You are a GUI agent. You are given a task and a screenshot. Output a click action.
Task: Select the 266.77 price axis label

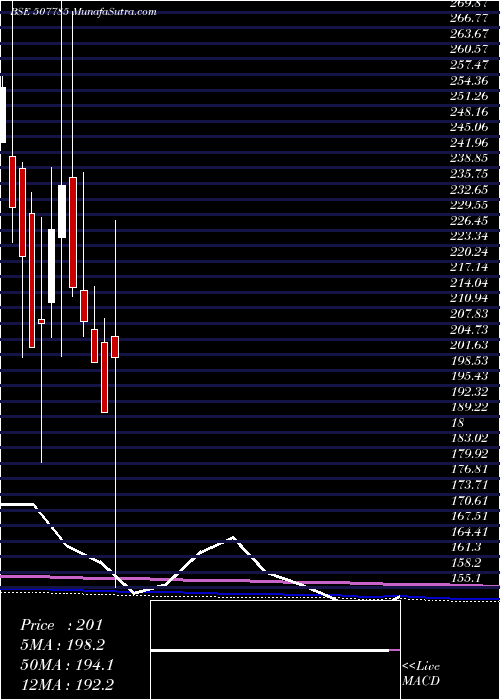click(470, 18)
